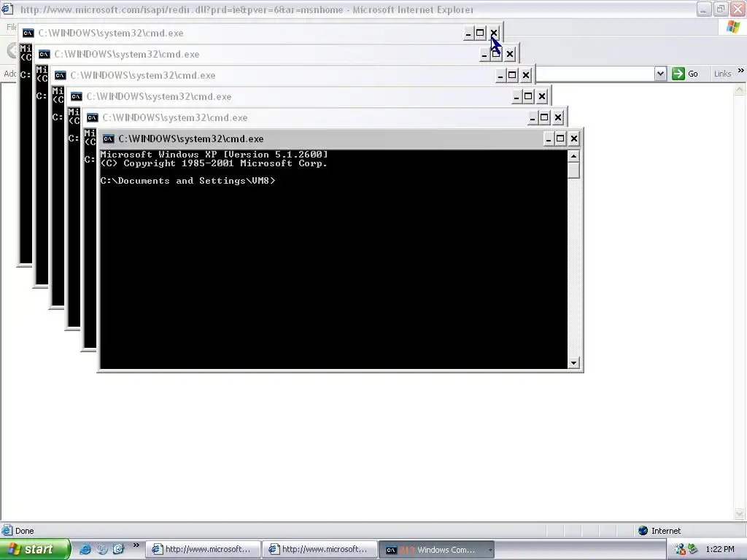Launch Internet Explorer from Quick Launch
This screenshot has height=560, width=747.
tap(85, 549)
